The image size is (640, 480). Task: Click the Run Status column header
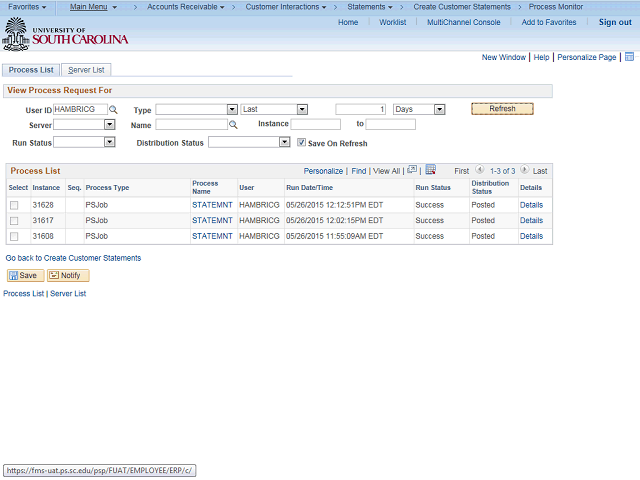point(433,188)
